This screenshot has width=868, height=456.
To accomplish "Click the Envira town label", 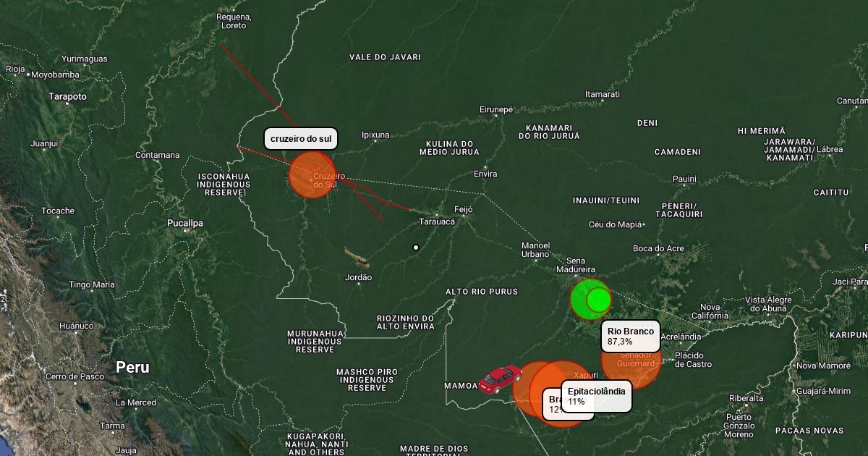I will tap(485, 174).
